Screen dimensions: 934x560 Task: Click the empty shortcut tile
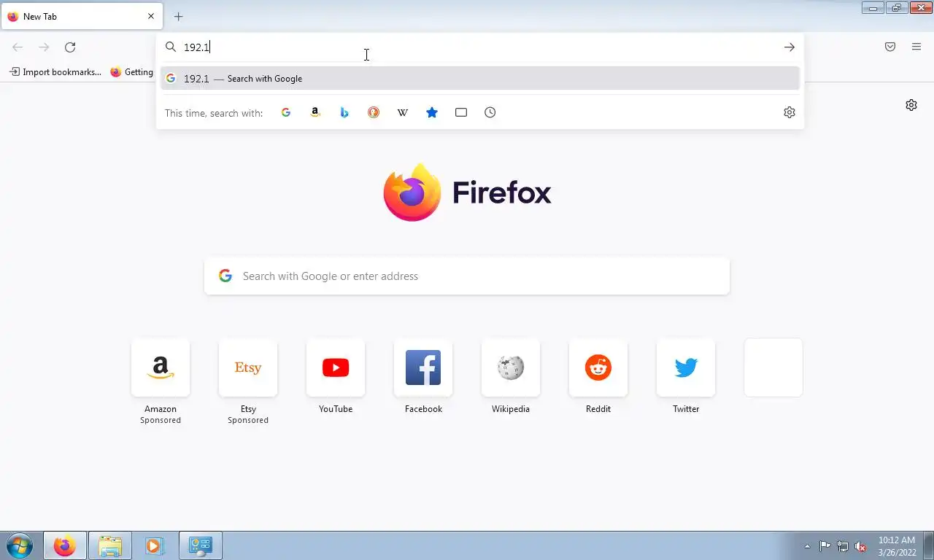pos(773,367)
